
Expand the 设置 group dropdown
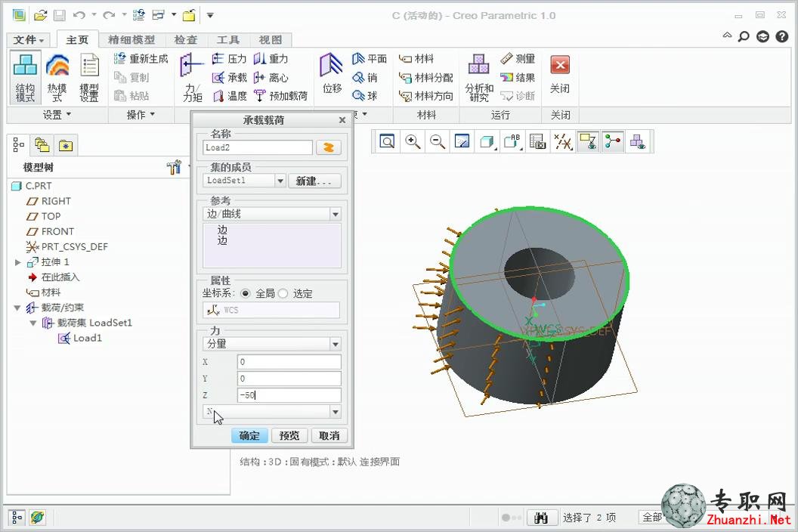pos(57,115)
